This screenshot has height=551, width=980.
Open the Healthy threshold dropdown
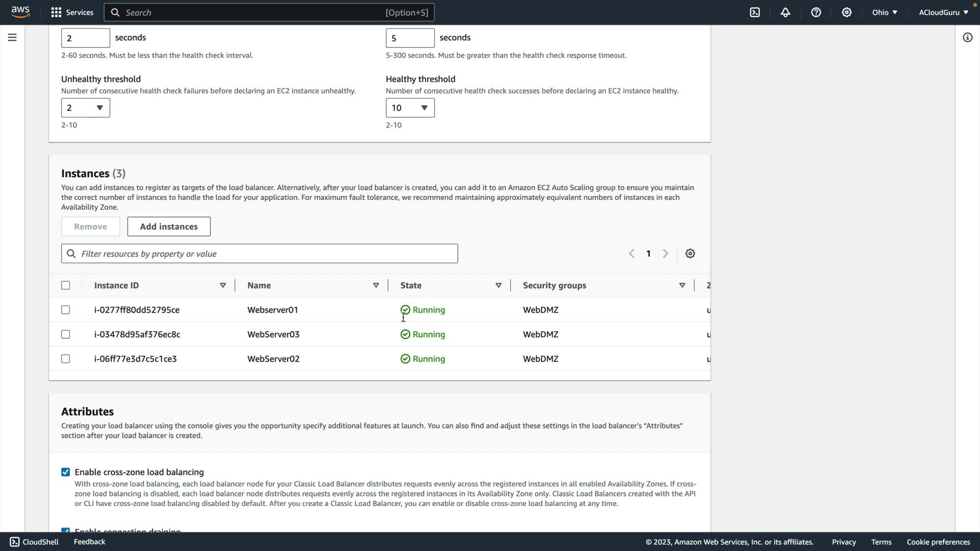pyautogui.click(x=410, y=108)
